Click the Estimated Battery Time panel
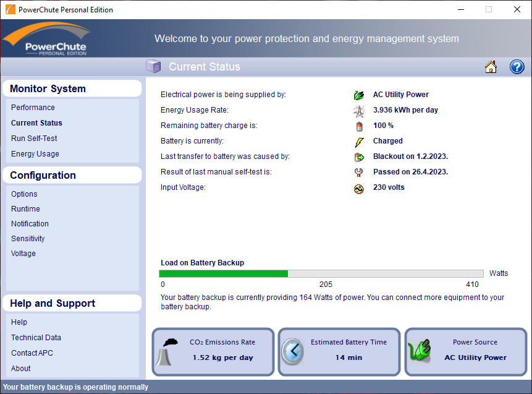Viewport: 532px width, 394px height. point(339,352)
